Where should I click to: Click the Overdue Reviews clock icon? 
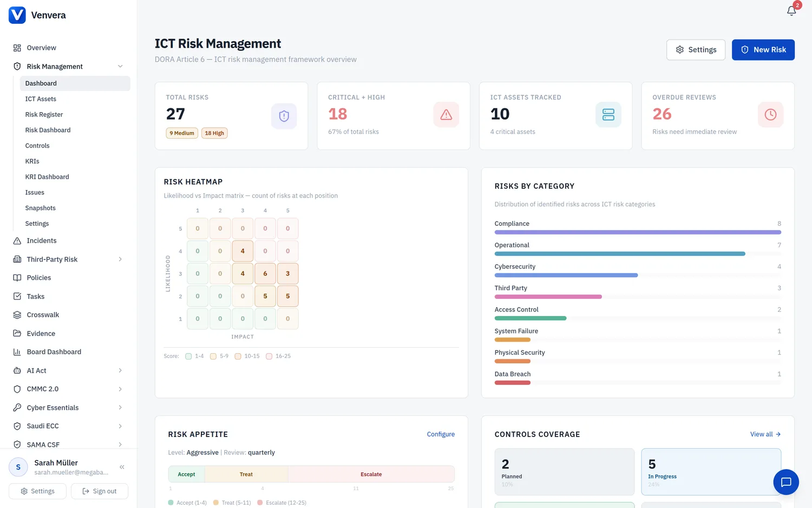(770, 115)
